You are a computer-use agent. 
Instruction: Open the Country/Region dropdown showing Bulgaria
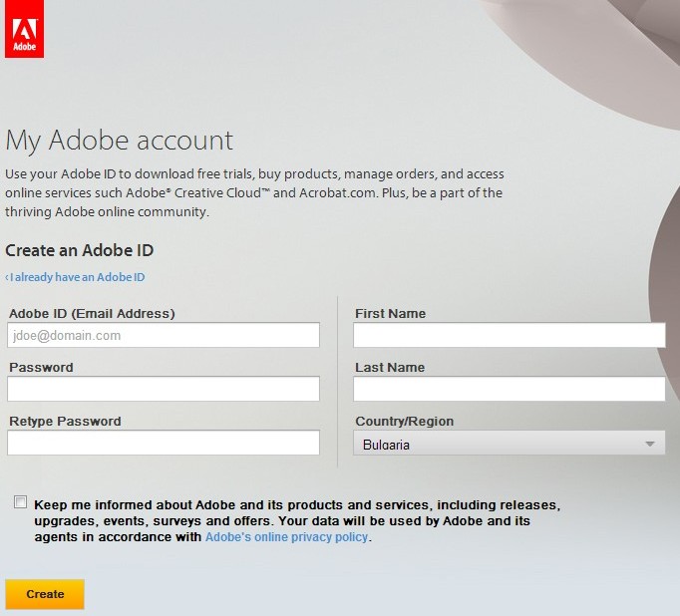pos(510,443)
